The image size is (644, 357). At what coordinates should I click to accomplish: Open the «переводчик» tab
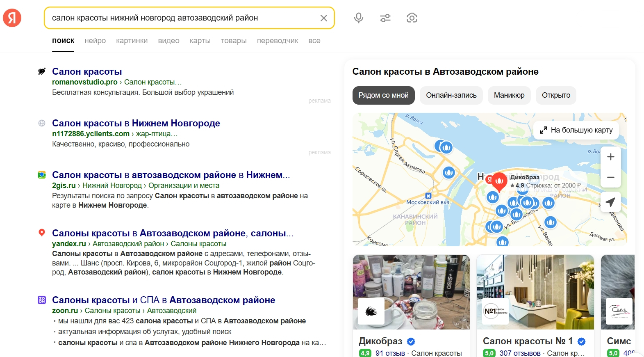278,41
